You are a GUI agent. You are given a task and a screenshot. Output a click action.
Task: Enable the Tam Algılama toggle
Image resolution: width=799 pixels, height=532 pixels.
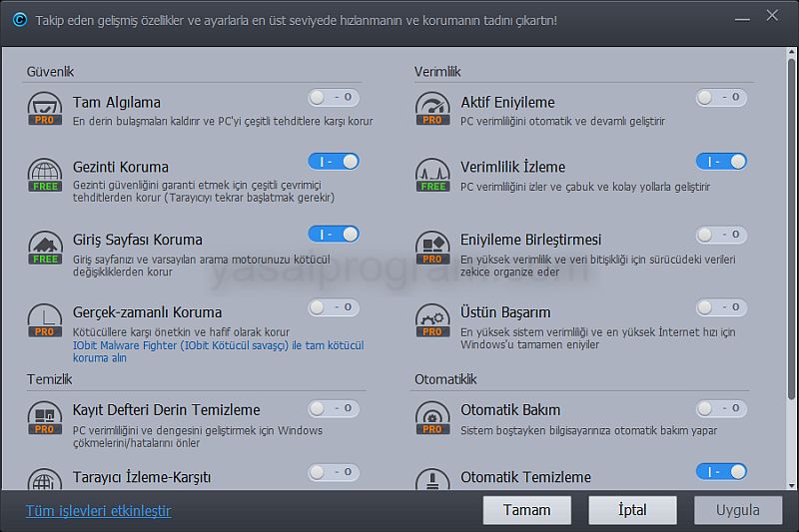pyautogui.click(x=334, y=98)
